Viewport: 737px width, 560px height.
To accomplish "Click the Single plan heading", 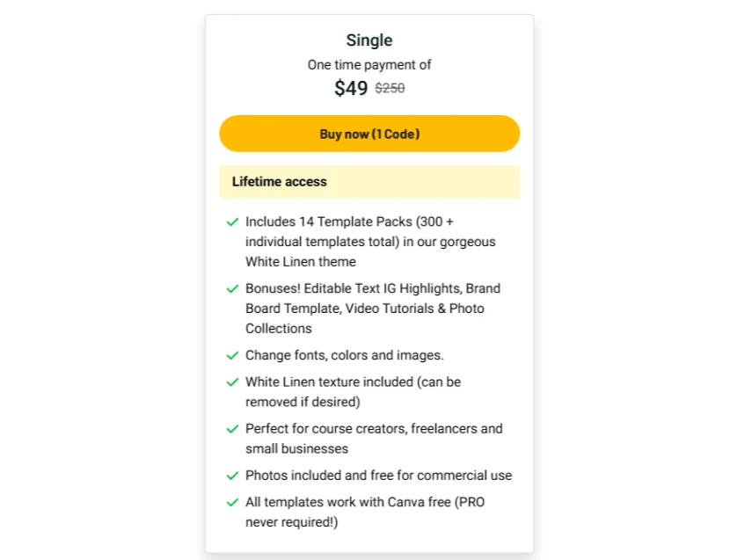I will tap(369, 40).
